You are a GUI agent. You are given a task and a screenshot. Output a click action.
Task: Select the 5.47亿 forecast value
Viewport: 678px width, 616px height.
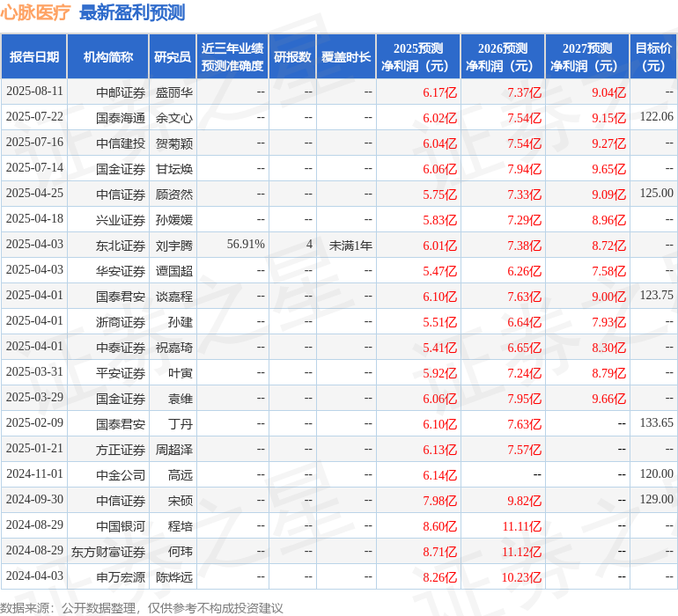coord(439,271)
